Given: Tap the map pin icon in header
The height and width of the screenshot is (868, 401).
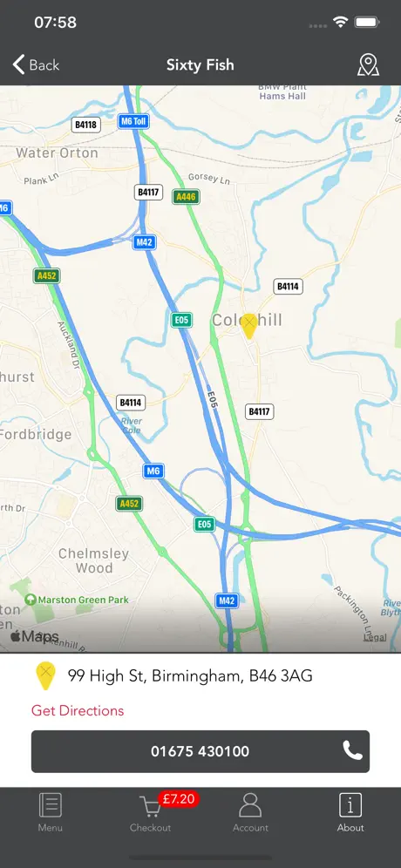Looking at the screenshot, I should 368,64.
